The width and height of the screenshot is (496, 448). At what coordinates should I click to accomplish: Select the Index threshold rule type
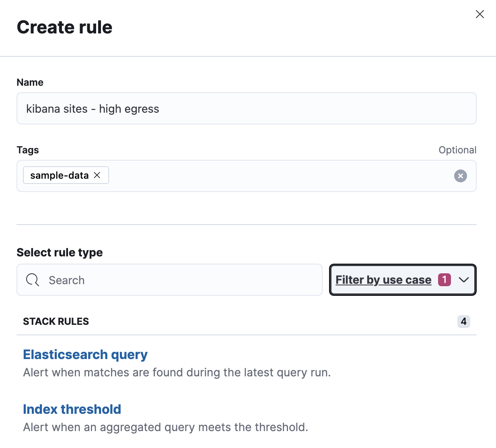(72, 409)
